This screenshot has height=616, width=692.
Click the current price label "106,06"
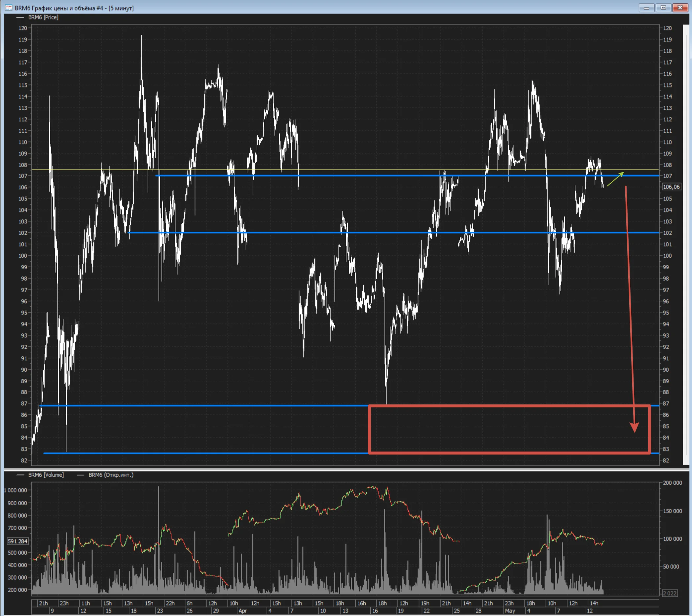pyautogui.click(x=671, y=187)
